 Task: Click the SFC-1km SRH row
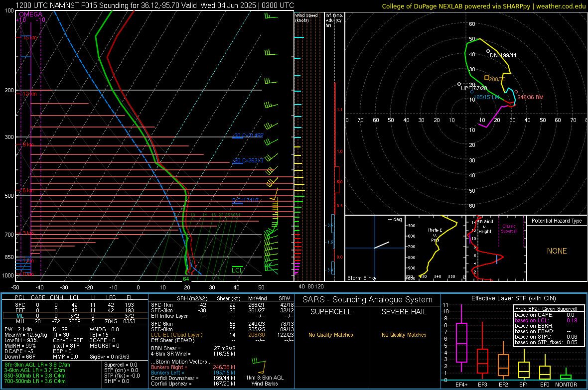click(x=222, y=305)
